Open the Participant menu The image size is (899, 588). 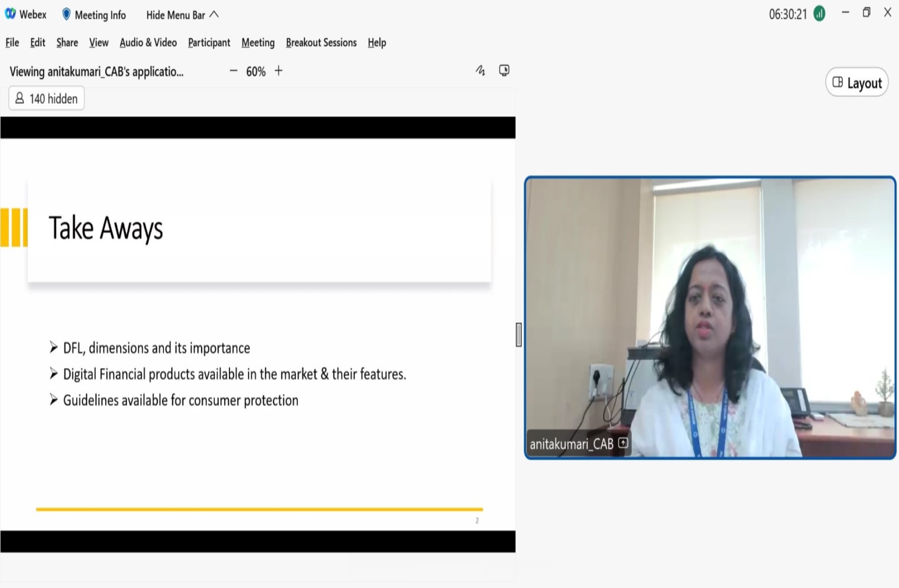pos(209,42)
